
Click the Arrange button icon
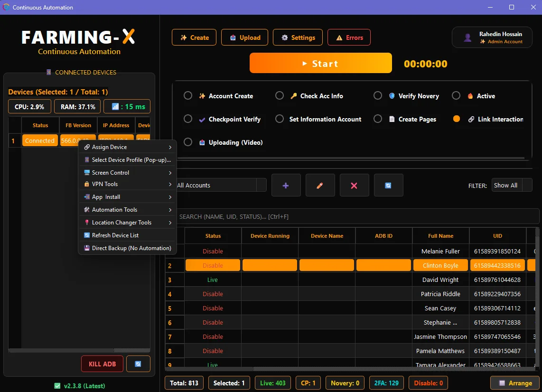point(502,383)
